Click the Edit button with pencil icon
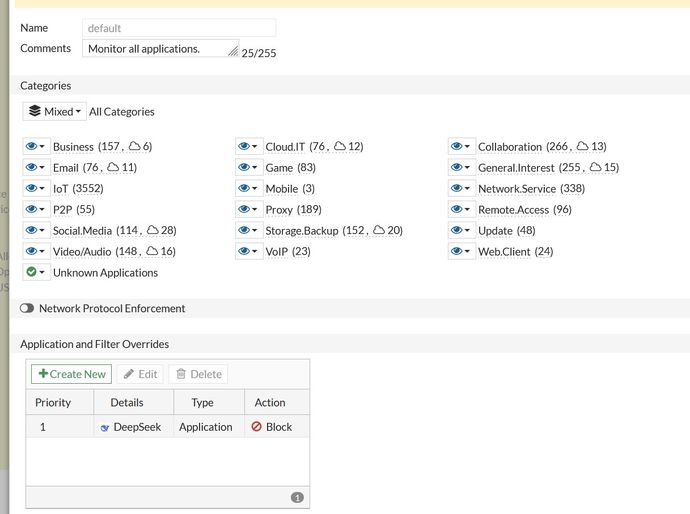Image resolution: width=690 pixels, height=514 pixels. 139,374
